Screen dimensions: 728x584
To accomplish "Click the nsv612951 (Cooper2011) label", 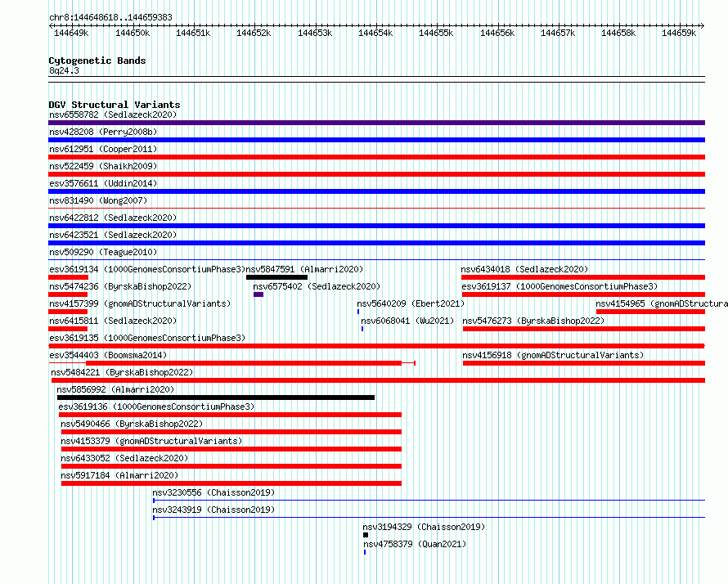I will click(x=103, y=149).
